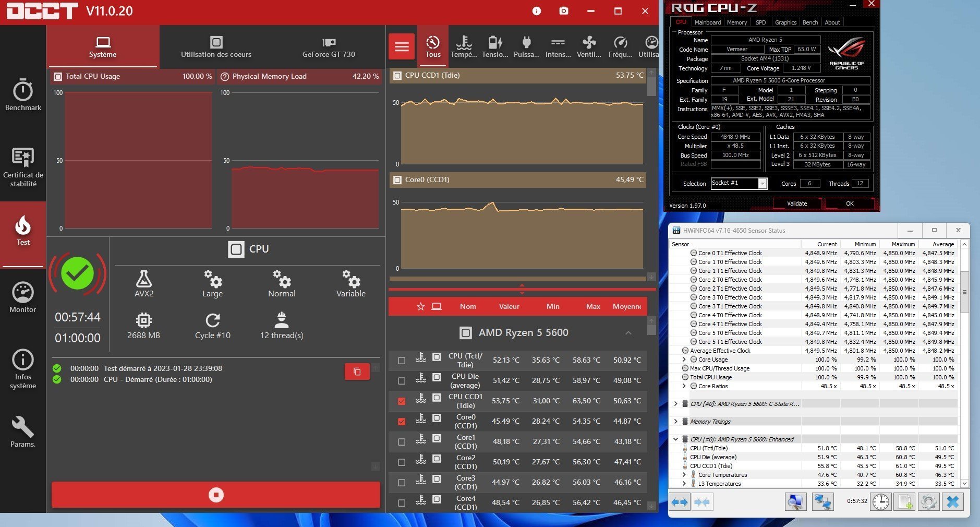
Task: Switch to the Mainboard tab in CPU-Z
Action: point(707,22)
